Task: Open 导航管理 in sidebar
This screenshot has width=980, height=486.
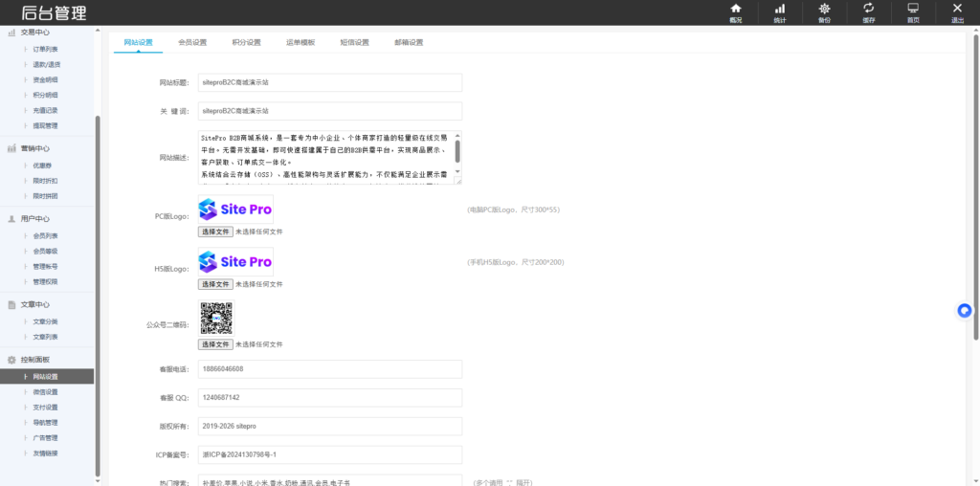Action: 45,423
